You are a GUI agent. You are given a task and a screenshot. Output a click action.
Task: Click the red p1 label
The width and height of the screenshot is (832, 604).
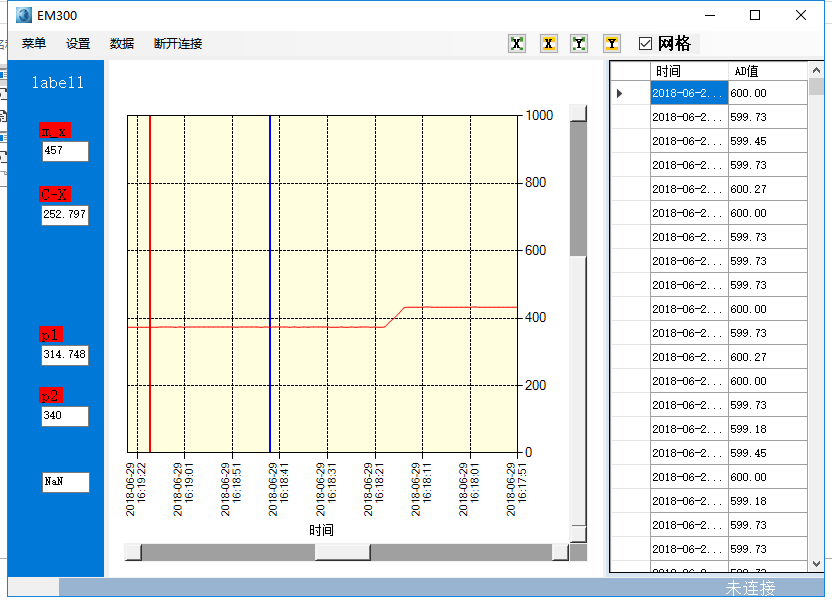tap(51, 334)
